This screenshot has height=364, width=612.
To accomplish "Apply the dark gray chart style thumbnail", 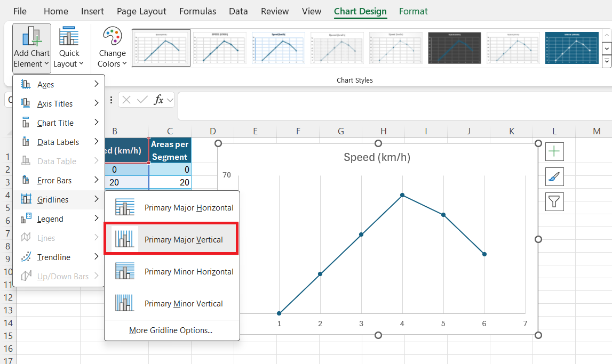I will coord(454,48).
